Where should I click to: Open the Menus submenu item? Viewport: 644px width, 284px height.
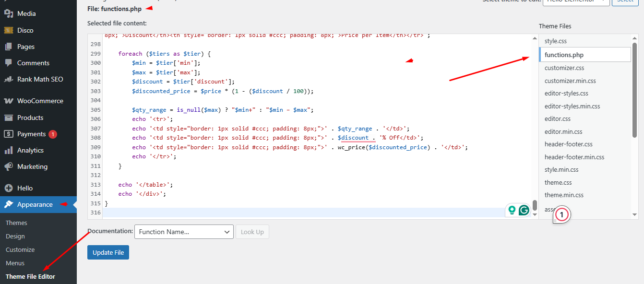(15, 263)
